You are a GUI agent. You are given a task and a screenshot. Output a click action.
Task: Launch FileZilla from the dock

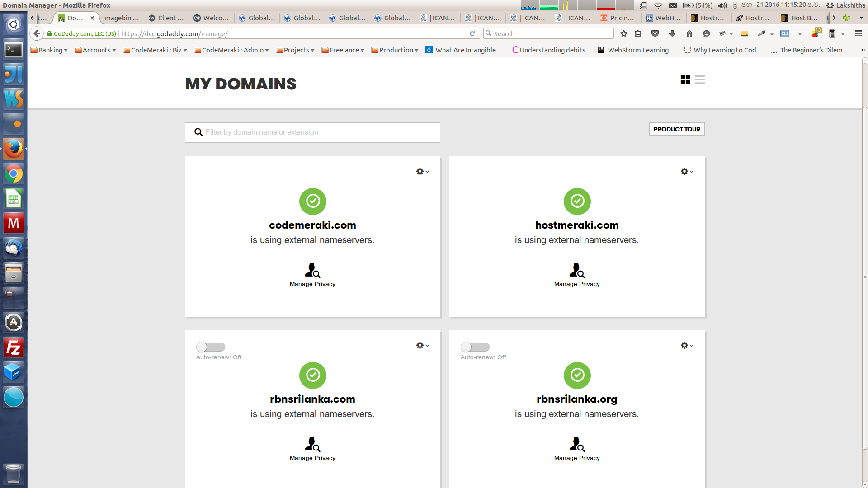[14, 348]
